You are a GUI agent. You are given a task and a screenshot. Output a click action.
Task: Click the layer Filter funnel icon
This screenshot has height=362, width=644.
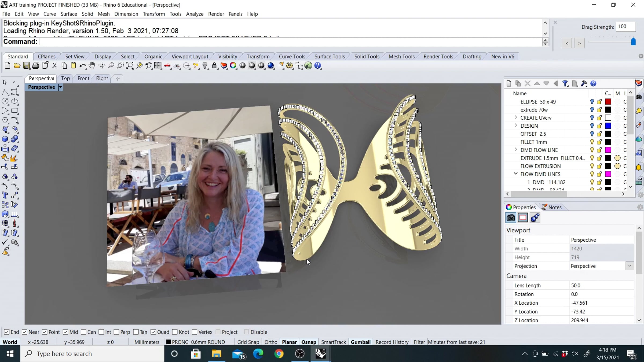coord(565,84)
